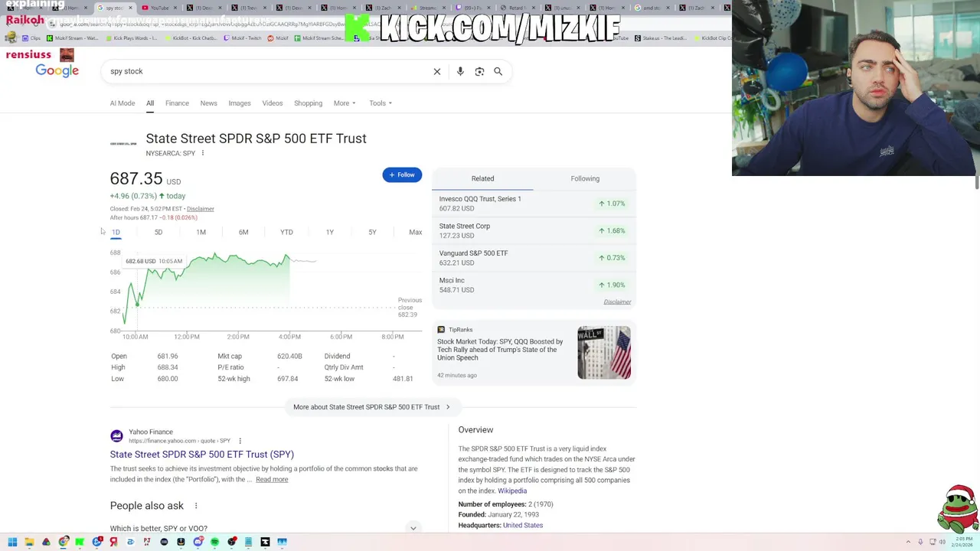
Task: Open the three-dot menu beside NYSEARCA: SPY
Action: coord(203,153)
